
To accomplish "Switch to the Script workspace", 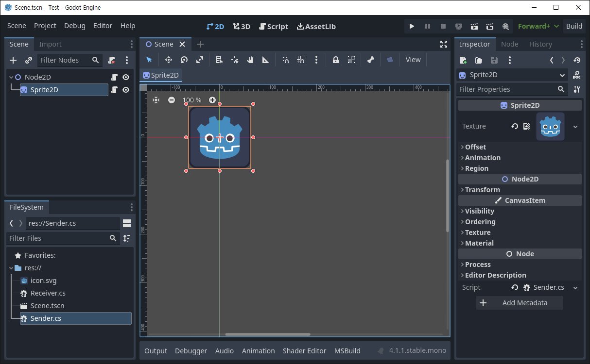I will (273, 26).
